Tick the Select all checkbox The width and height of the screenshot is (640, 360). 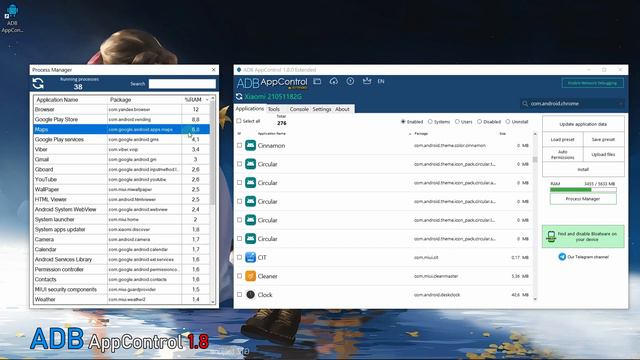[239, 121]
